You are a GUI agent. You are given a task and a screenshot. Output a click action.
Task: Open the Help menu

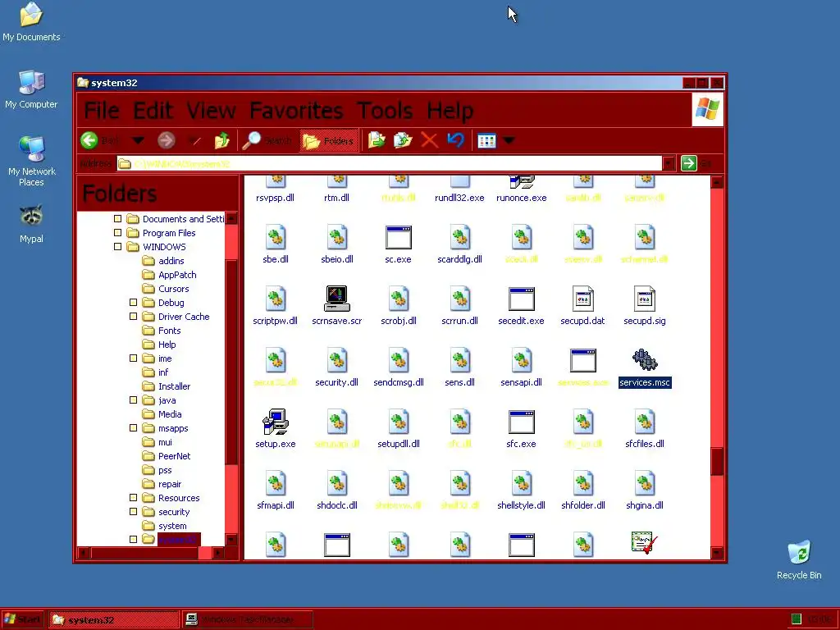(450, 111)
